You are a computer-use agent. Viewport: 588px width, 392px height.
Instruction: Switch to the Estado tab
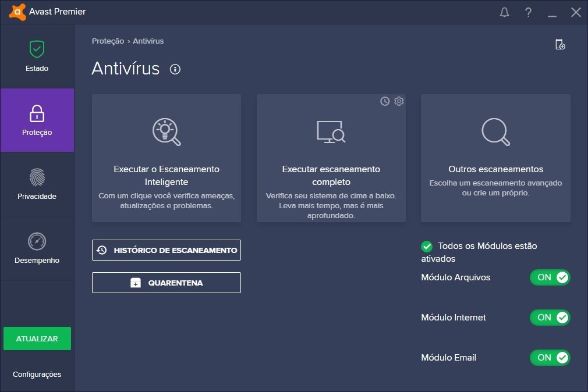click(x=37, y=56)
